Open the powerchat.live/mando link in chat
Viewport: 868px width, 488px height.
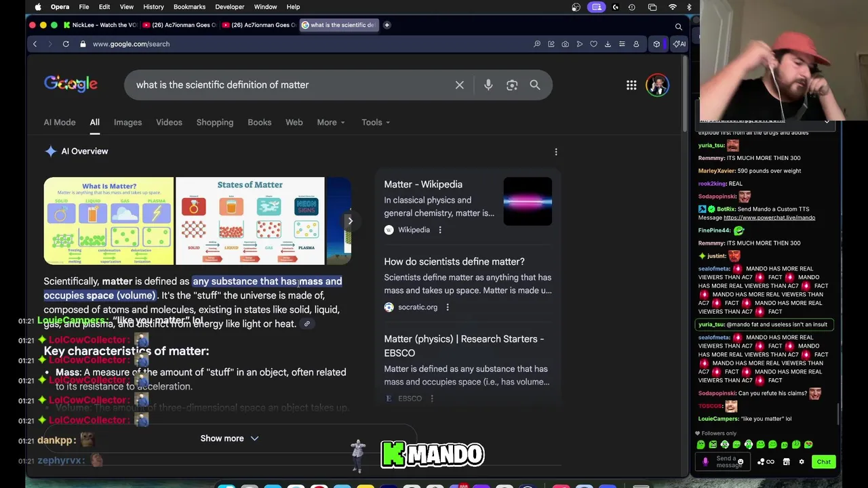769,218
